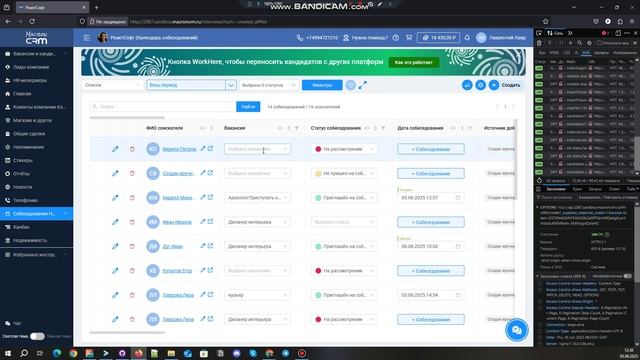Open Телефония sidebar item
Image resolution: width=640 pixels, height=360 pixels.
coord(36,200)
